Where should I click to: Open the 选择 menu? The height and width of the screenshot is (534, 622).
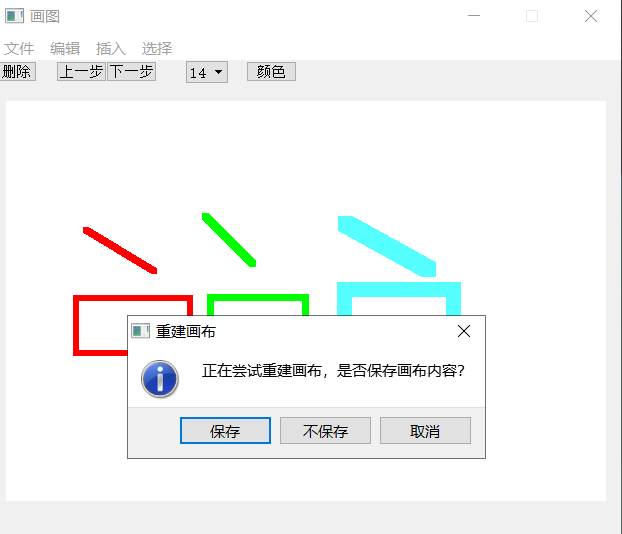(157, 49)
